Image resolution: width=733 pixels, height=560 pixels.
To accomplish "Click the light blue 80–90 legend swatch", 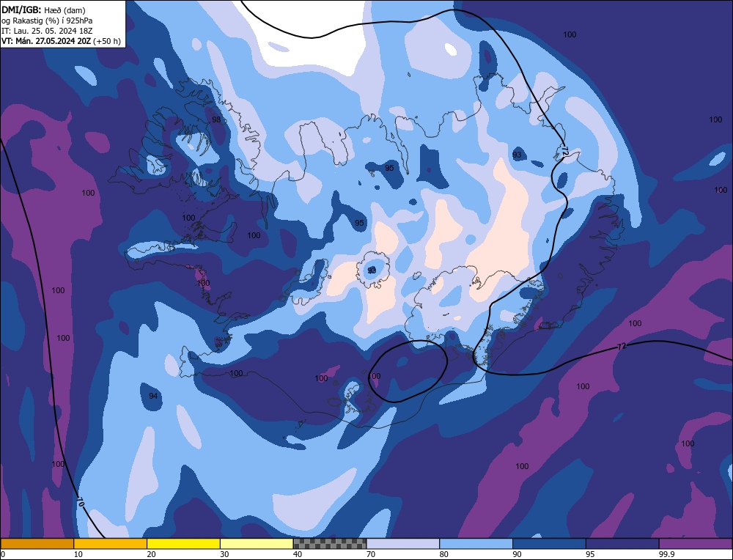I will click(476, 544).
